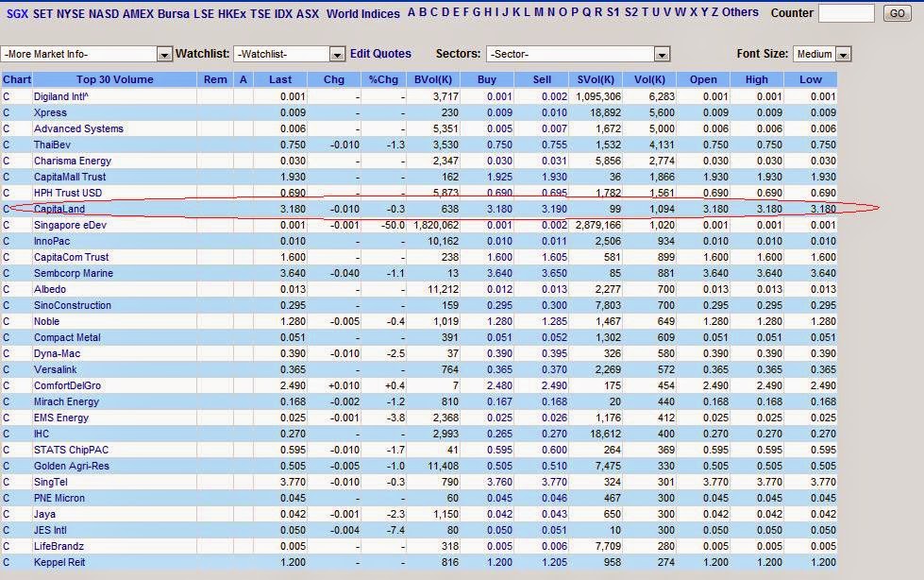Switch to NASD market
This screenshot has height=580, width=924.
[104, 13]
